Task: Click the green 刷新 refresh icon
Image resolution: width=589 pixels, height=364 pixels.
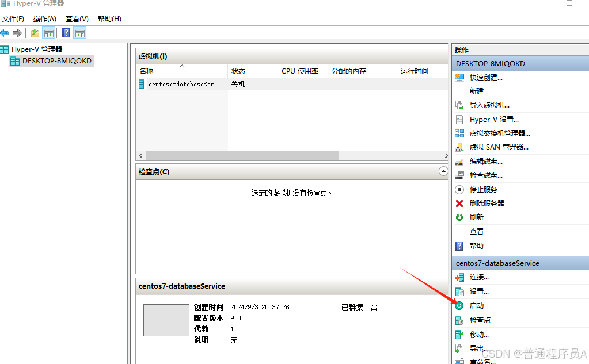Action: pos(459,217)
